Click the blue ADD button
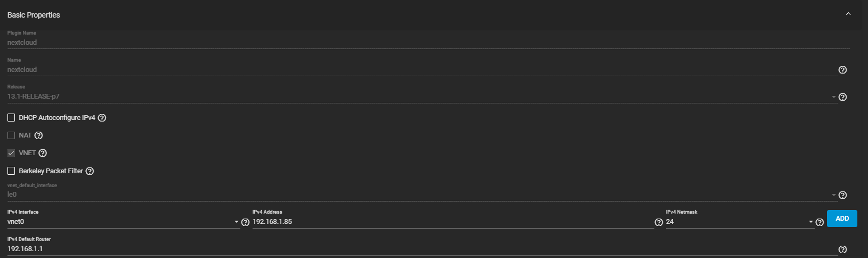 click(x=842, y=219)
